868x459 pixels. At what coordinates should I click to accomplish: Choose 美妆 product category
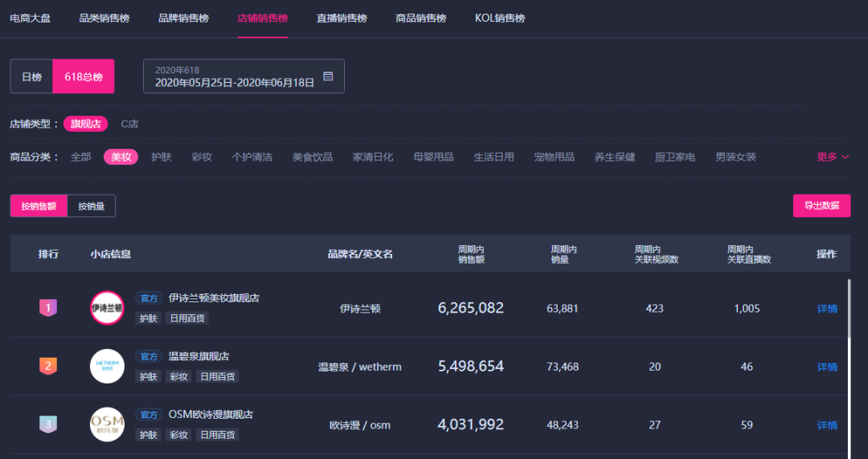tap(121, 158)
